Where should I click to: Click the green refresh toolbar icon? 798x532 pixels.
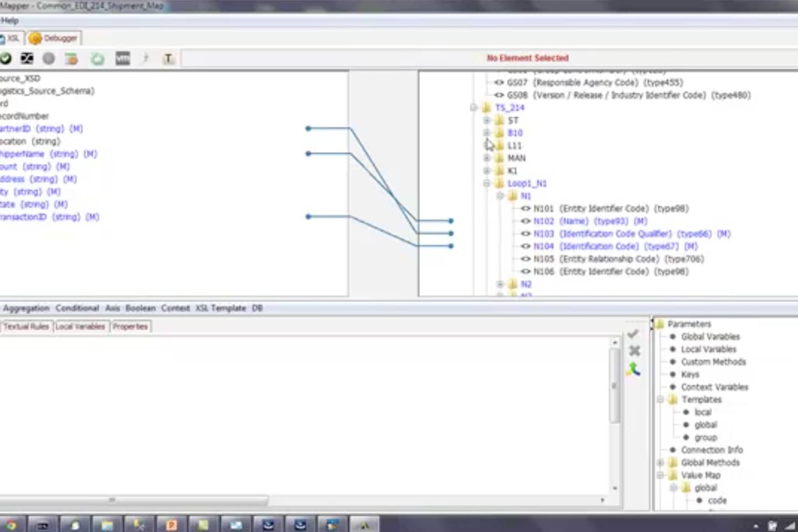pyautogui.click(x=97, y=59)
